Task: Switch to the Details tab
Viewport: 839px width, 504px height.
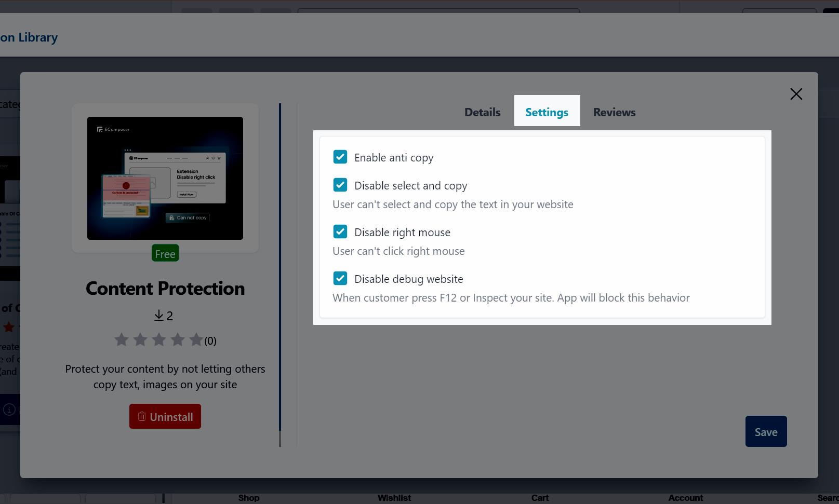Action: (x=482, y=112)
